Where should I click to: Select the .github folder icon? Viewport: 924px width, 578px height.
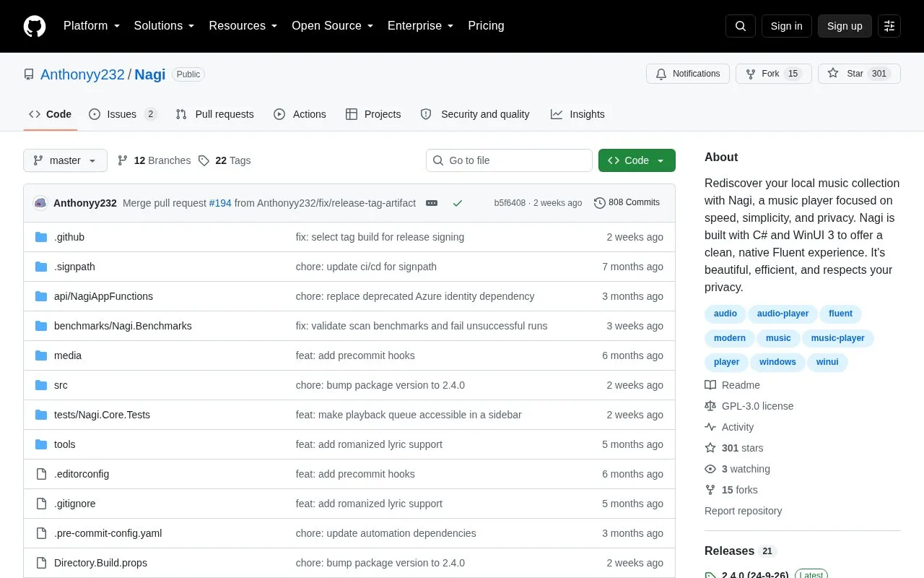click(41, 237)
